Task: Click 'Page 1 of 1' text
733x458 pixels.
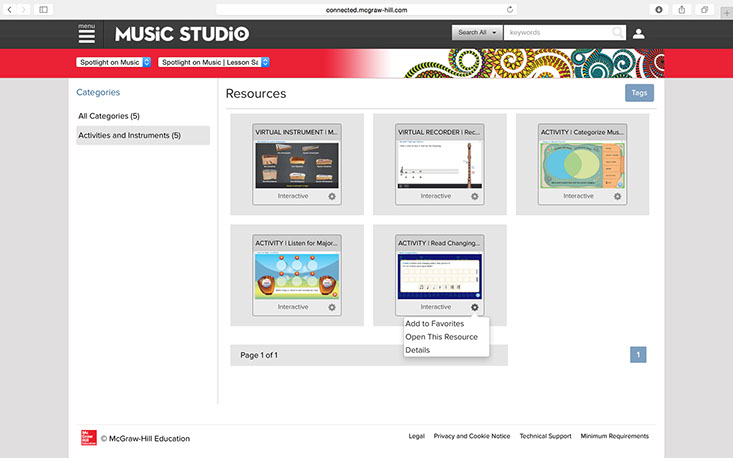Action: tap(259, 355)
